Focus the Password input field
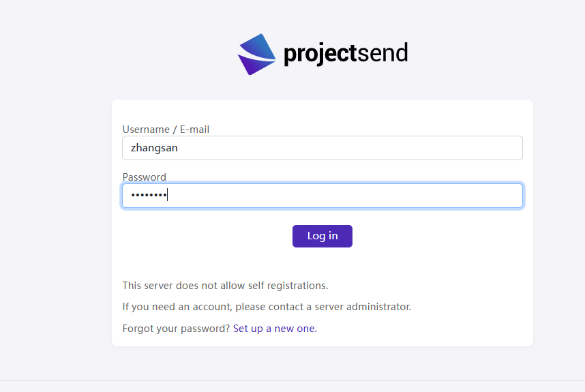Image resolution: width=585 pixels, height=392 pixels. [322, 196]
